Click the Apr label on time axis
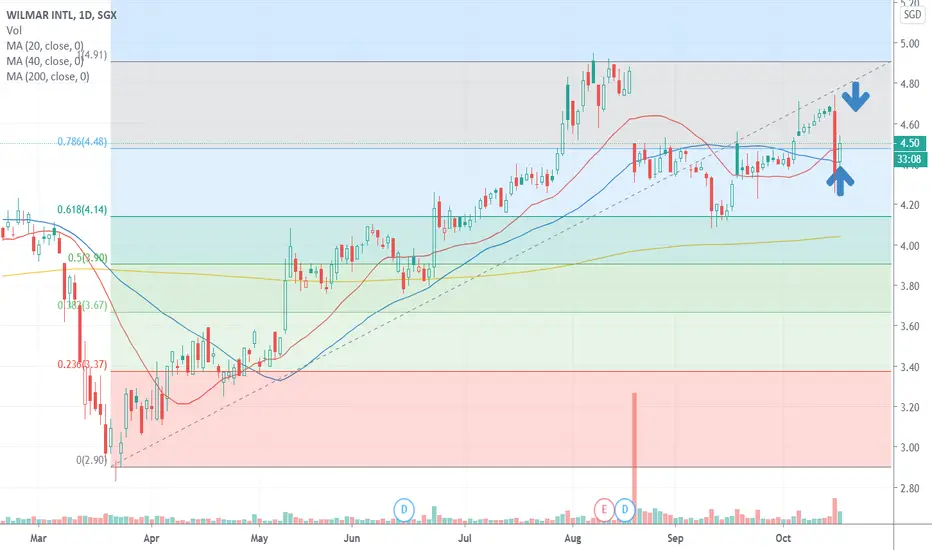 pyautogui.click(x=152, y=538)
